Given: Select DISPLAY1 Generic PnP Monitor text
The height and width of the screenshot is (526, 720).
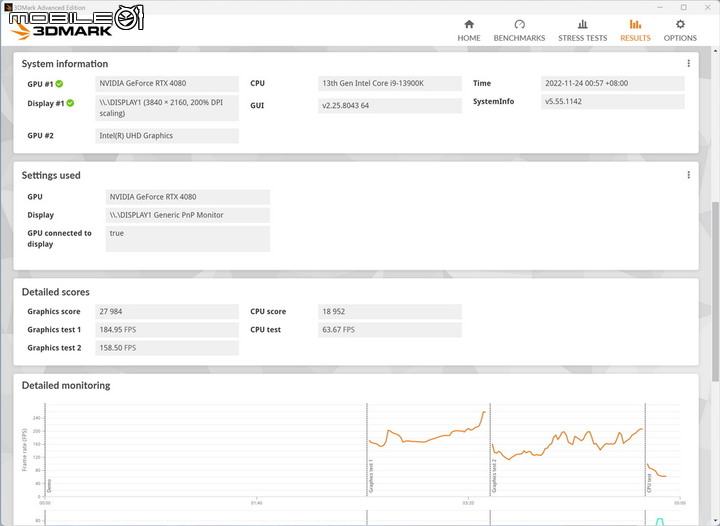Looking at the screenshot, I should pos(188,215).
